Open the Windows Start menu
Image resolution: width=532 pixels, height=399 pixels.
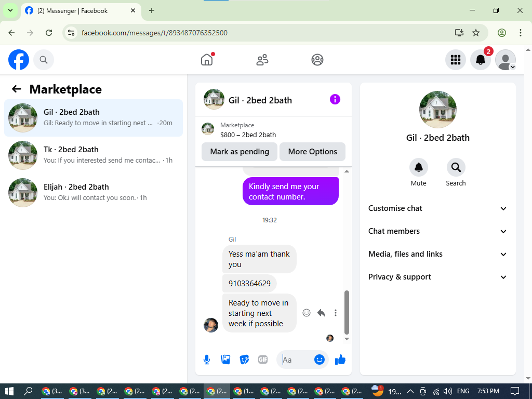coord(9,391)
